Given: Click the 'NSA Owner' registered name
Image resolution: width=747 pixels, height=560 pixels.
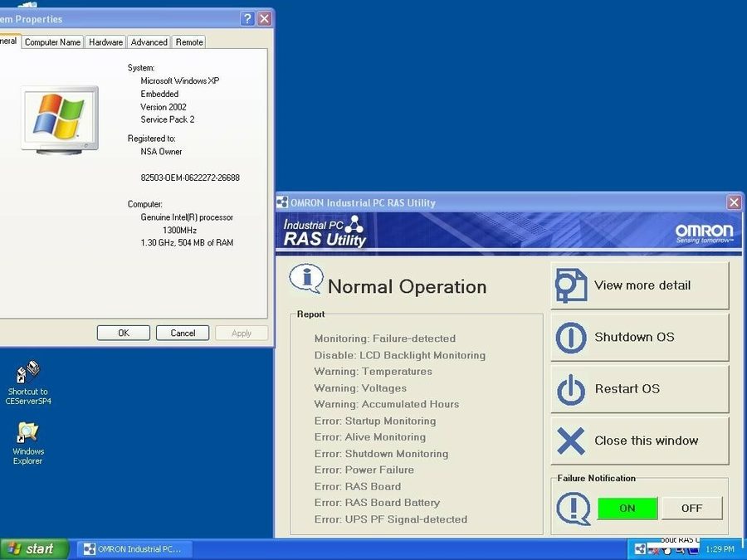Looking at the screenshot, I should coord(161,152).
